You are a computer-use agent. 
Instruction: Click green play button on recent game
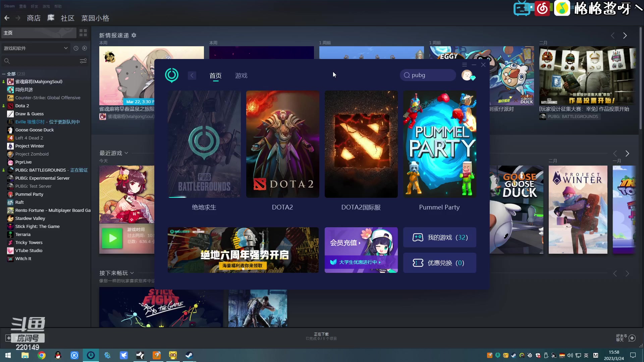click(x=112, y=238)
